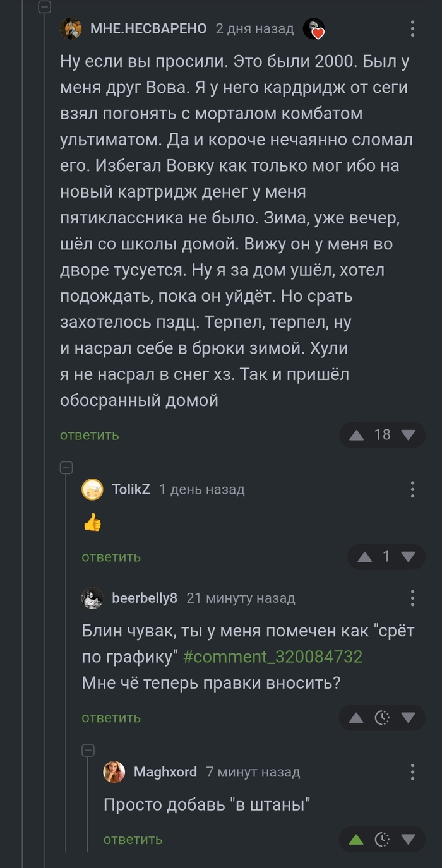The width and height of the screenshot is (442, 868).
Task: Click ответить under Maghxord's comment
Action: [x=132, y=840]
